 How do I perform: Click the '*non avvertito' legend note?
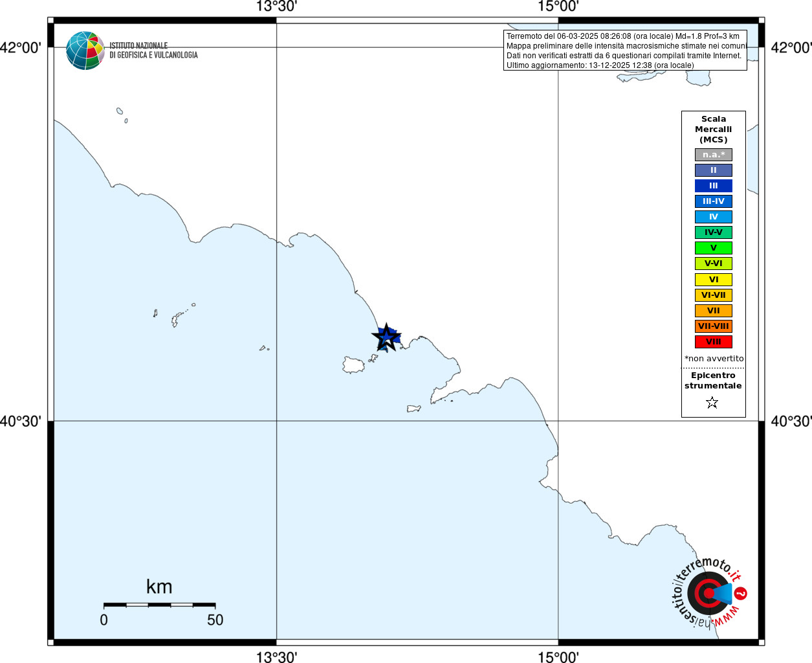[x=714, y=359]
